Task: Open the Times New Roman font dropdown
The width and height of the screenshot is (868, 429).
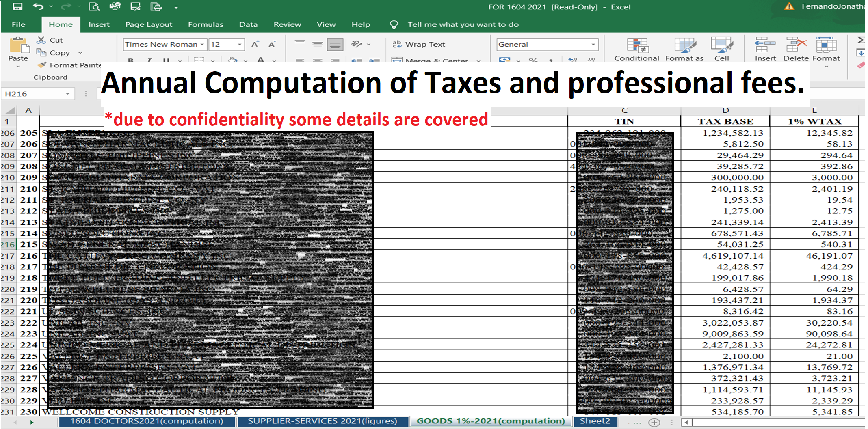Action: tap(202, 44)
